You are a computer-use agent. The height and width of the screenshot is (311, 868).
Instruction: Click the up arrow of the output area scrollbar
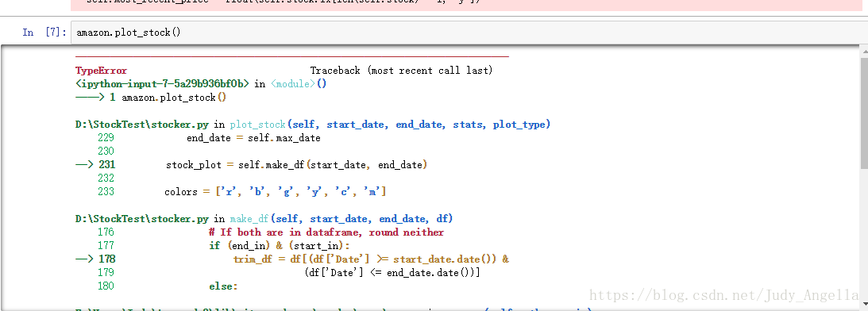click(864, 51)
